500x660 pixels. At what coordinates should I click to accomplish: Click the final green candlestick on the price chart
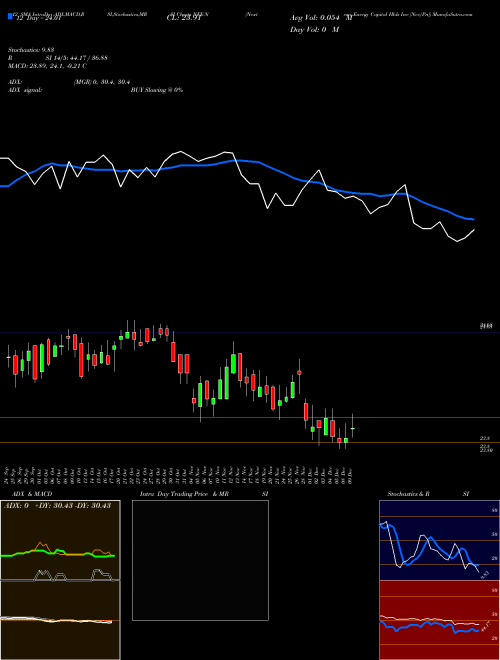click(353, 428)
